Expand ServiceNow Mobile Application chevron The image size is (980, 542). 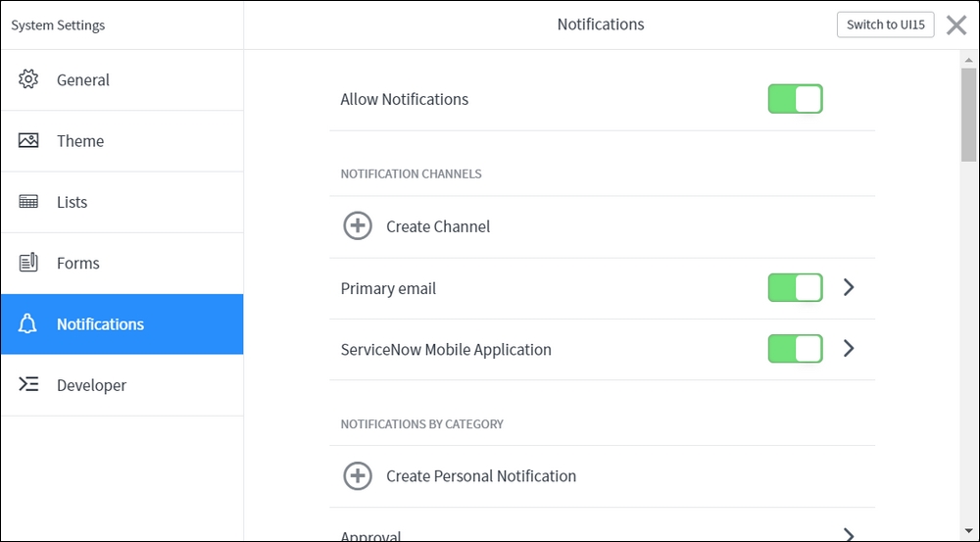point(848,348)
